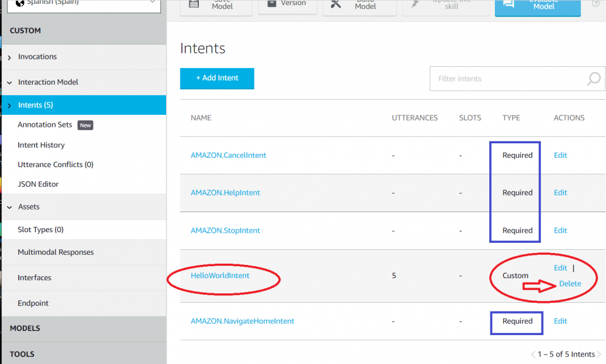Go to previous page of intents
Screen dimensions: 606x364
point(533,354)
